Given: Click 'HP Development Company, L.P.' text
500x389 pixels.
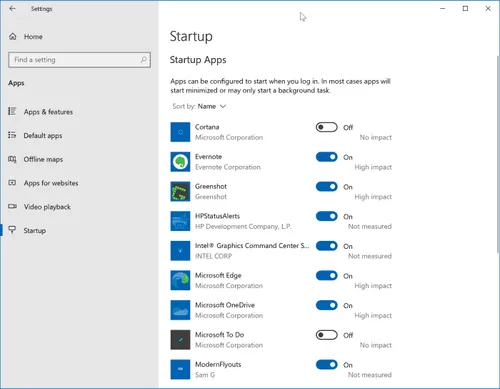Looking at the screenshot, I should coord(243,226).
